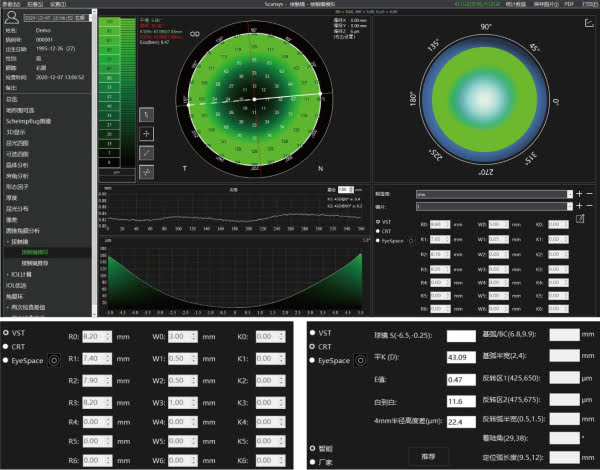The height and width of the screenshot is (470, 600).
Task: Expand the IOL计算 tree item
Action: coord(22,273)
